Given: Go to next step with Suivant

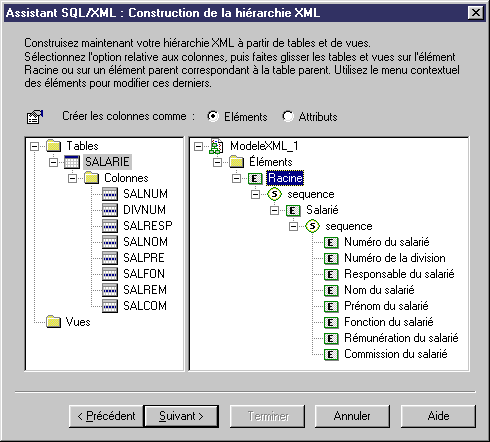Looking at the screenshot, I should click(x=181, y=416).
